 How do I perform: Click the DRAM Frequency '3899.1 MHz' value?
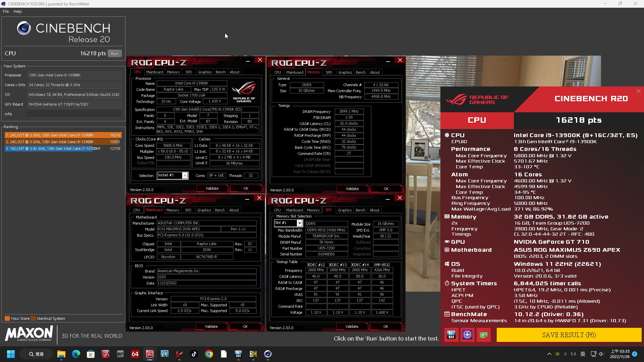pyautogui.click(x=349, y=111)
